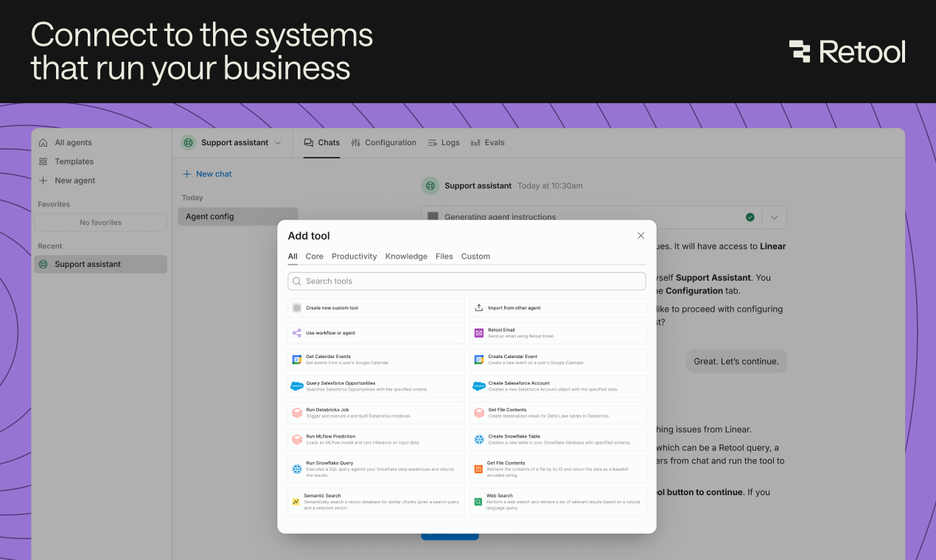
Task: Switch to the Evals tab
Action: point(487,143)
